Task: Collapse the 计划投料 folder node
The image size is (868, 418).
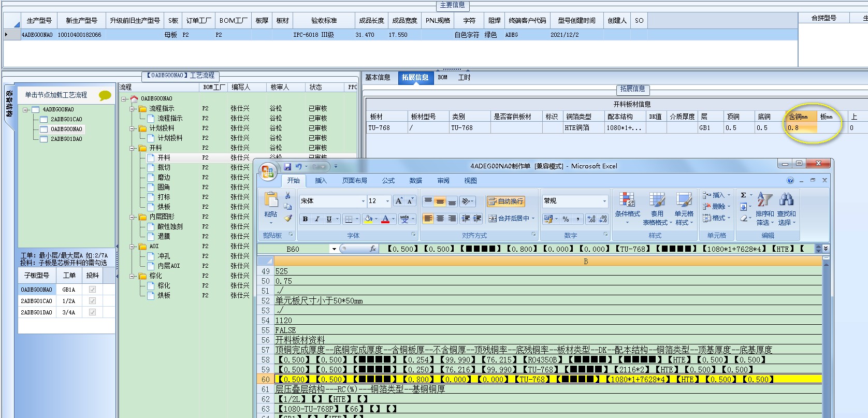Action: coord(133,128)
